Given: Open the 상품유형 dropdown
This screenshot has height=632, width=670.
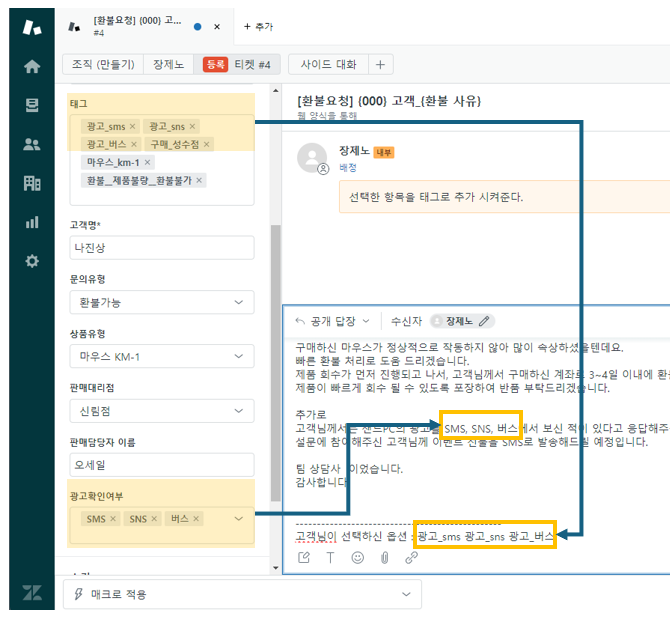Looking at the screenshot, I should click(162, 356).
